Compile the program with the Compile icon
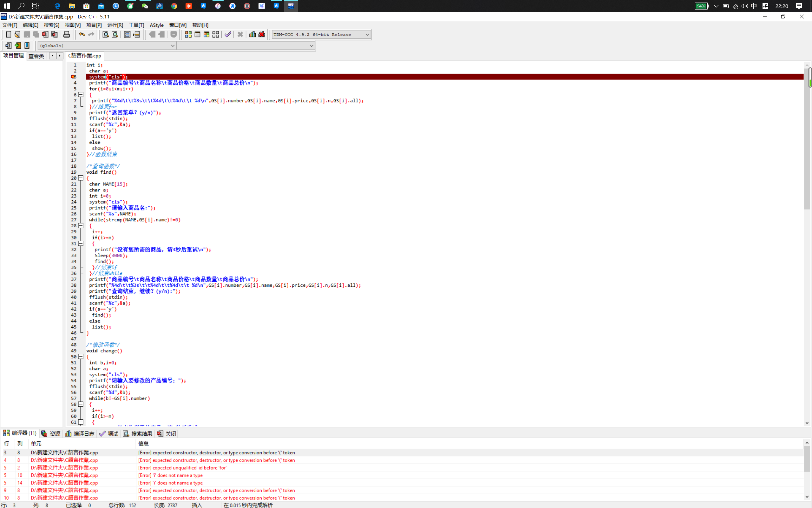 point(188,34)
